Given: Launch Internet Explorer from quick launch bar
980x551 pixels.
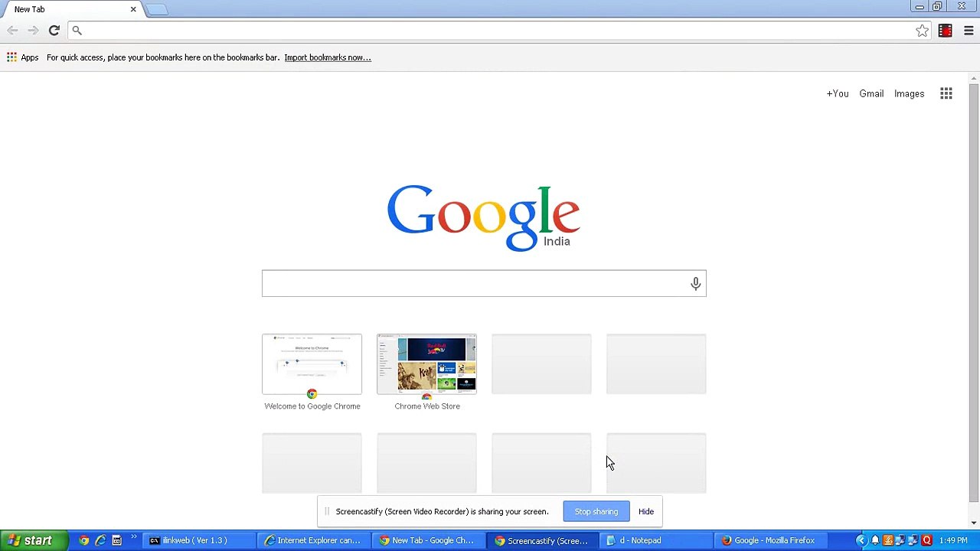Looking at the screenshot, I should point(100,540).
